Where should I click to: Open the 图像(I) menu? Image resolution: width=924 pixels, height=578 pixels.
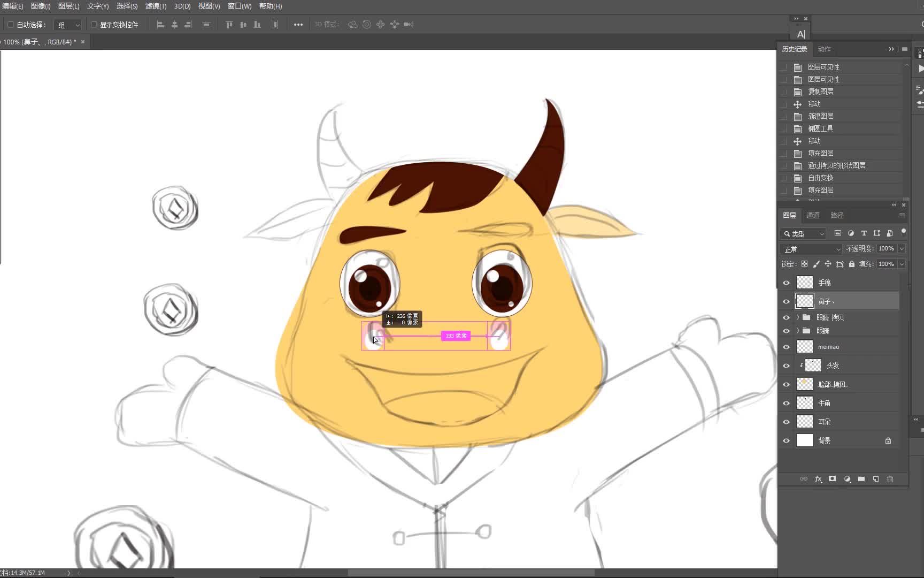(41, 6)
